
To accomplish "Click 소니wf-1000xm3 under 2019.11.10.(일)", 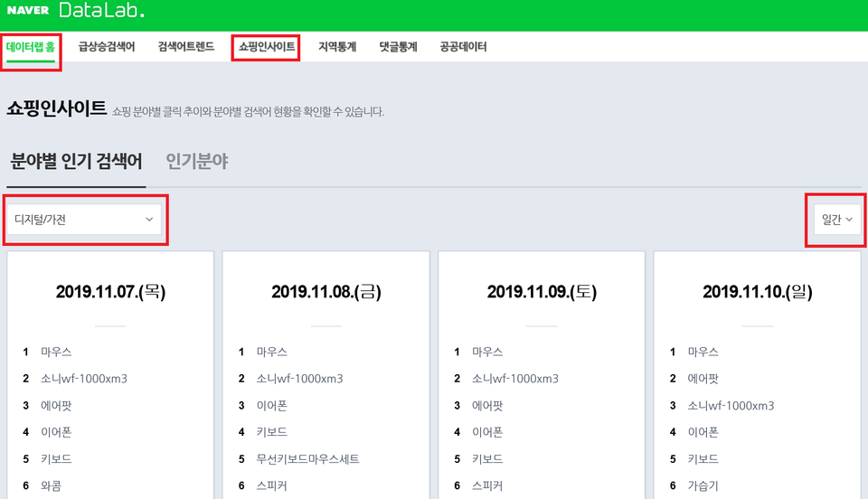I will pyautogui.click(x=731, y=406).
